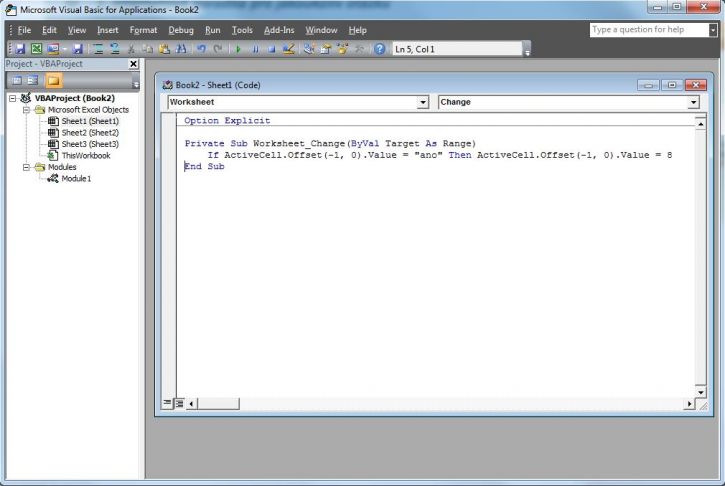Screen dimensions: 725x486
Task: Collapse the Modules folder node
Action: (x=26, y=167)
